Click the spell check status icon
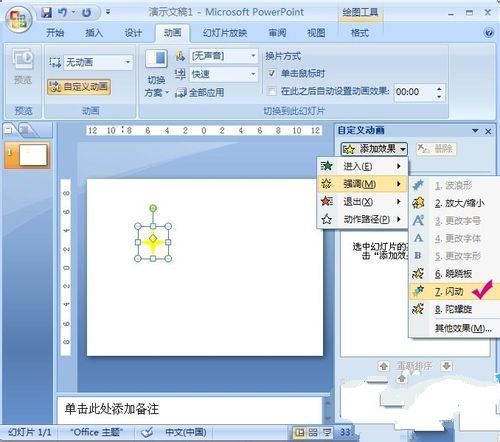The height and width of the screenshot is (442, 500). (147, 432)
